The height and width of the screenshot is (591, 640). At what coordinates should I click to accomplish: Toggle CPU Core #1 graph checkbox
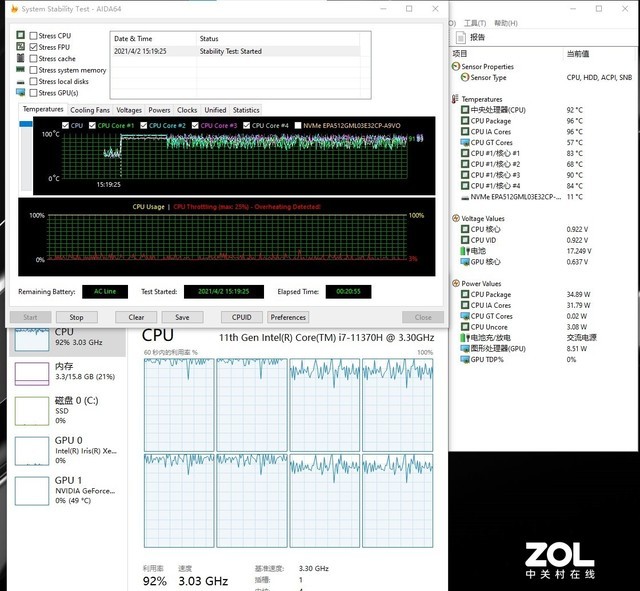[x=92, y=125]
